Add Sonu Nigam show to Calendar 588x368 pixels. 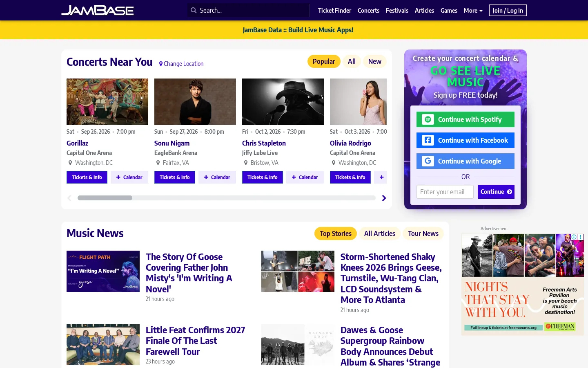point(217,177)
